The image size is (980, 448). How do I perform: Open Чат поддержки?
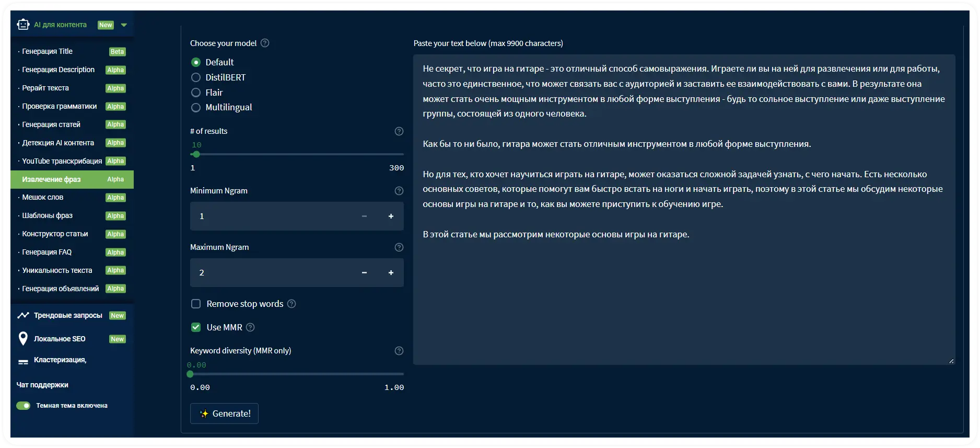pyautogui.click(x=42, y=385)
